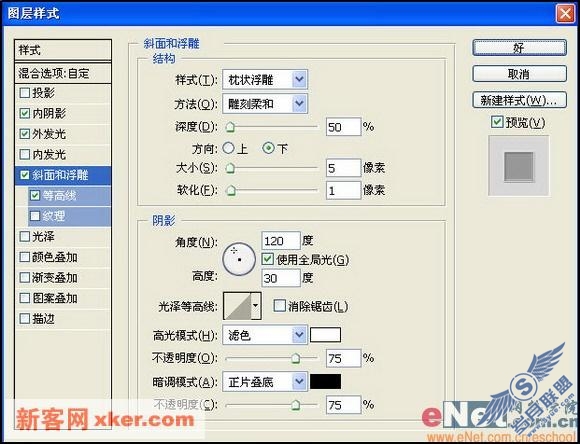Click the 深度 depth percentage input field
580x444 pixels.
coord(343,127)
